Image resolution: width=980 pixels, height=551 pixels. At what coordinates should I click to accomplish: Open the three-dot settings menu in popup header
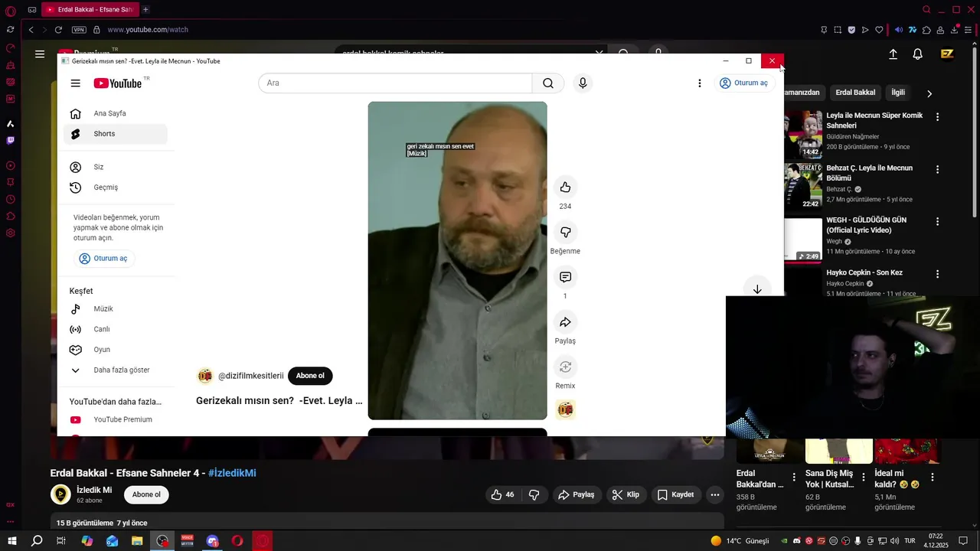point(699,83)
